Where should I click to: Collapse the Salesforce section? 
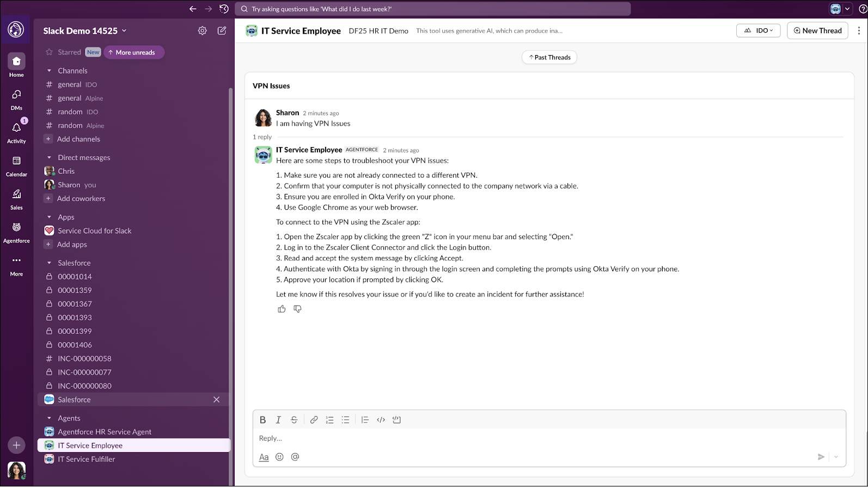pos(49,263)
